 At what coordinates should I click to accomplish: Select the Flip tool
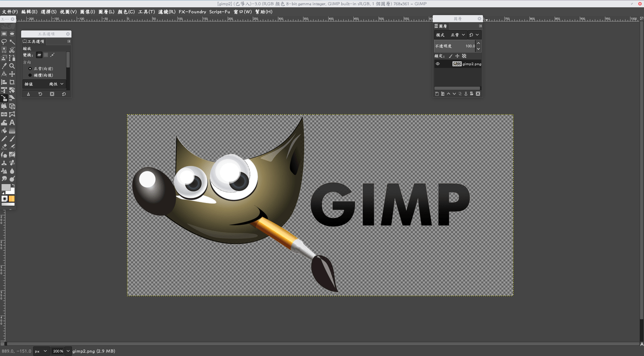coord(4,114)
